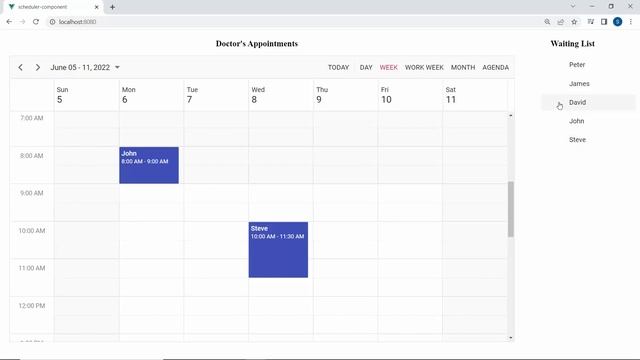Click the browser forward arrow

22,22
